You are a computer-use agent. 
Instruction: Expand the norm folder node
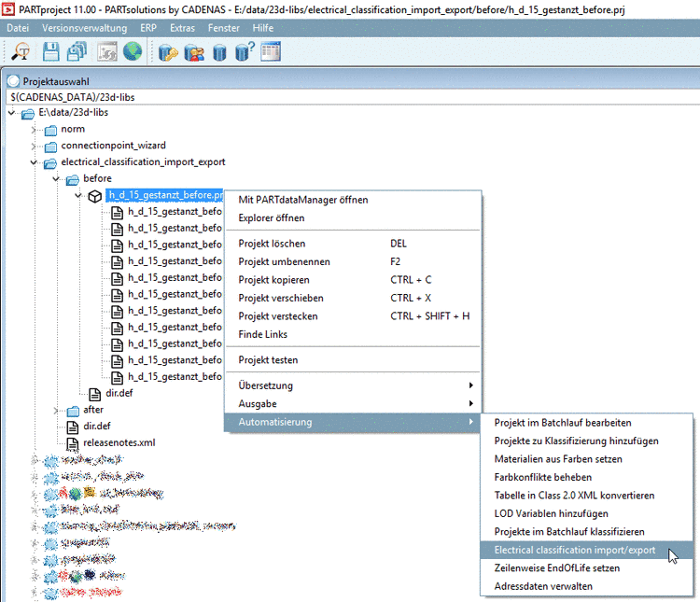(x=34, y=130)
